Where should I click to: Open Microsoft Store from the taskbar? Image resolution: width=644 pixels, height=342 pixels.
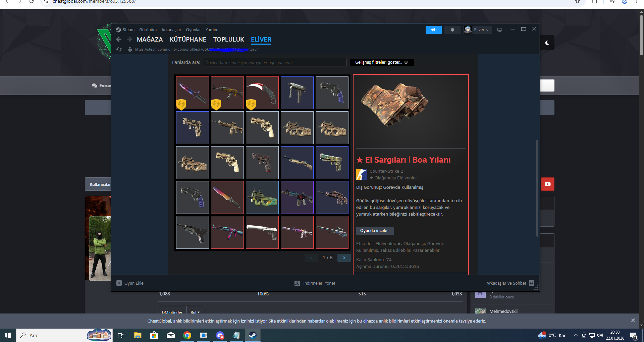click(x=154, y=335)
